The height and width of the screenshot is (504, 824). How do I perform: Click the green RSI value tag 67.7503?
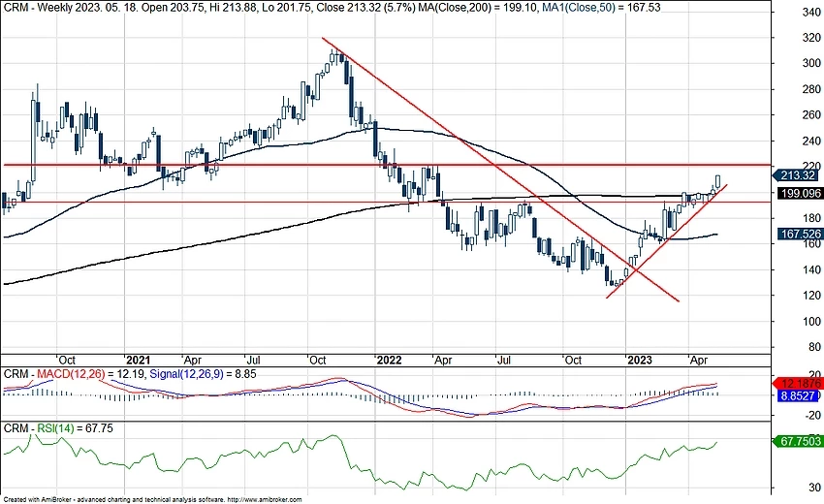click(797, 442)
